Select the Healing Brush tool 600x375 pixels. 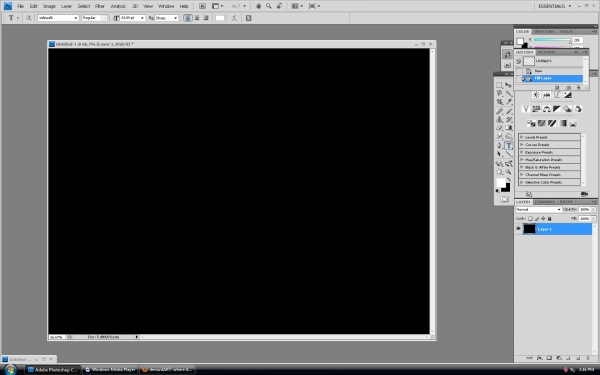pyautogui.click(x=499, y=111)
